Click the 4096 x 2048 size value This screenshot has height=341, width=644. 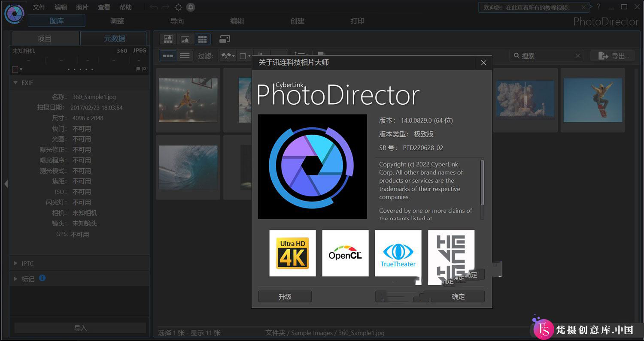tap(88, 118)
